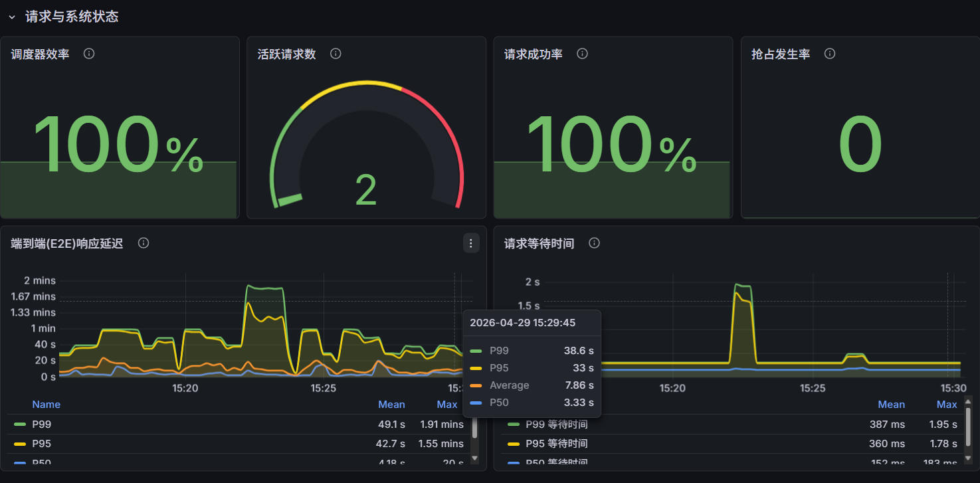
Task: Click the 活跃请求数 gauge showing 2
Action: click(367, 146)
